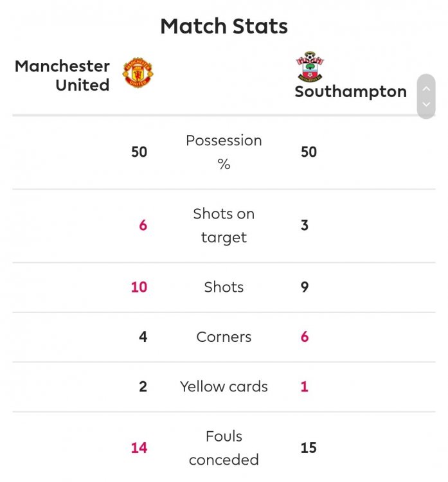Click the Southampton club crest
This screenshot has width=448, height=482.
point(309,66)
